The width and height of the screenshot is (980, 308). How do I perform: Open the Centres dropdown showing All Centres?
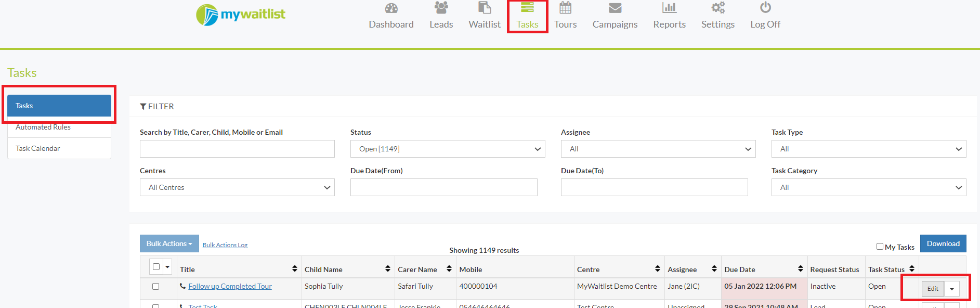pyautogui.click(x=237, y=187)
